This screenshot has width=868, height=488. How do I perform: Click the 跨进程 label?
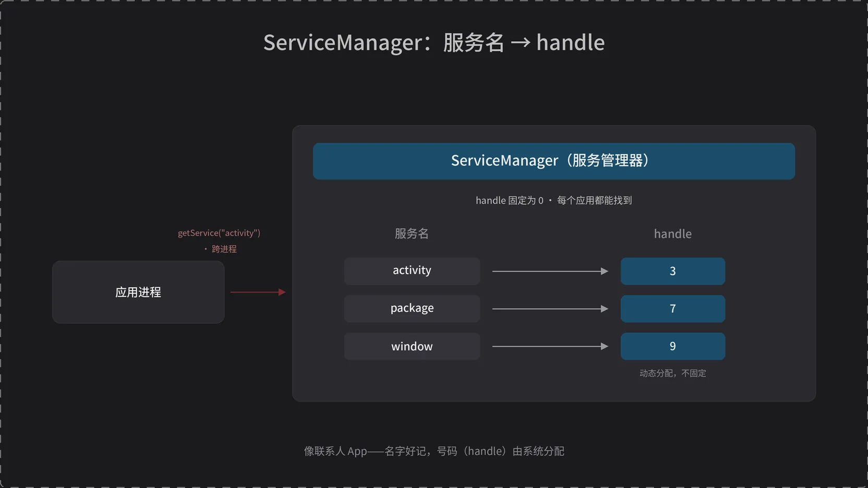(224, 249)
